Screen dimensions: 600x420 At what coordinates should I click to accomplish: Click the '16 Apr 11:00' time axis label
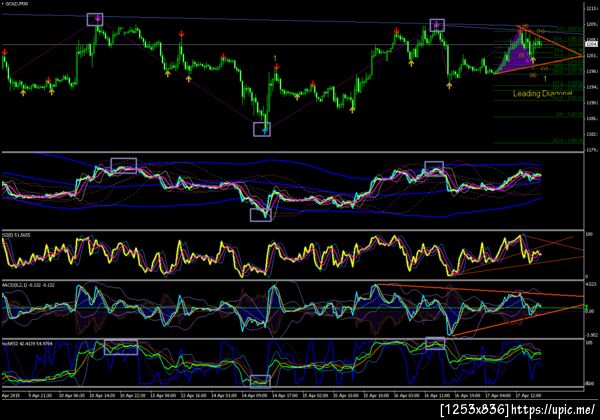click(438, 396)
